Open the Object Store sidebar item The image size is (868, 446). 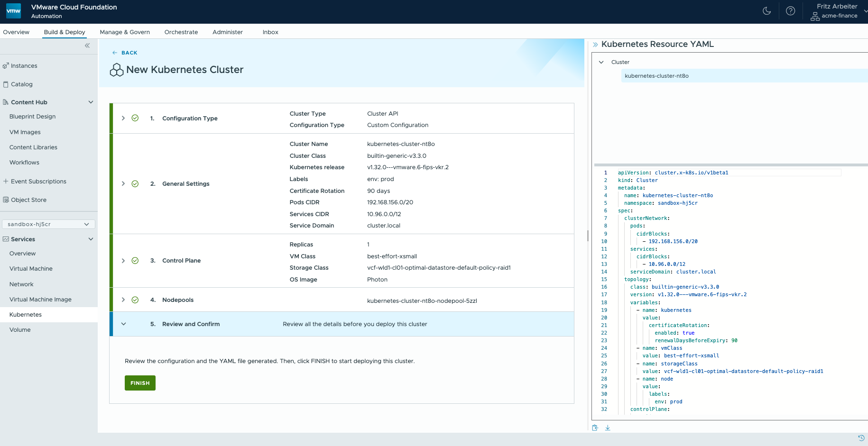tap(28, 200)
